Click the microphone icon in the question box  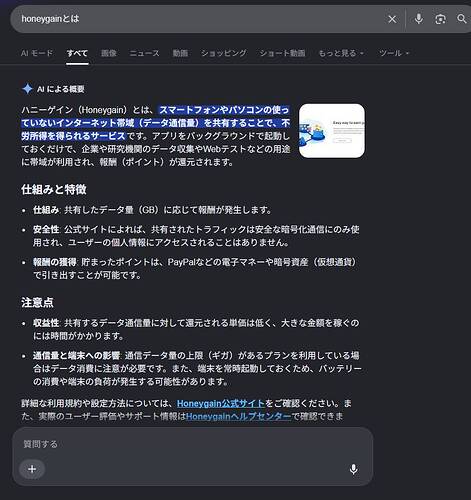pos(353,469)
